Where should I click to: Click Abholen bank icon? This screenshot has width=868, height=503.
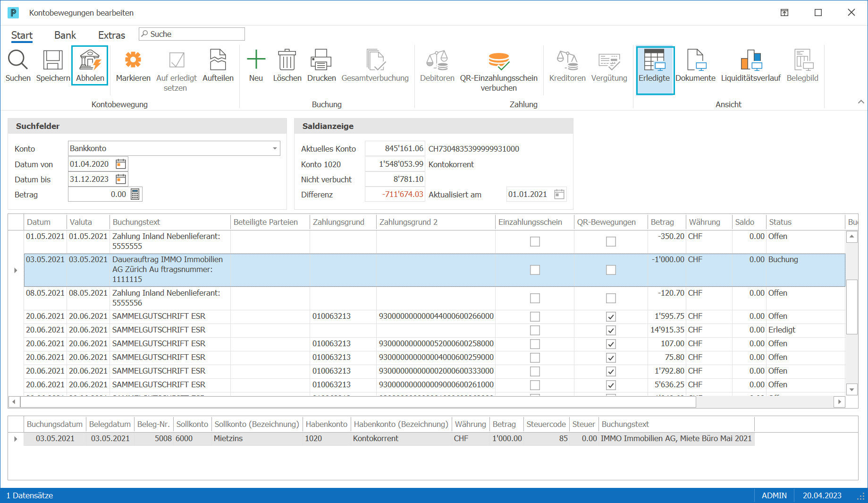point(90,60)
